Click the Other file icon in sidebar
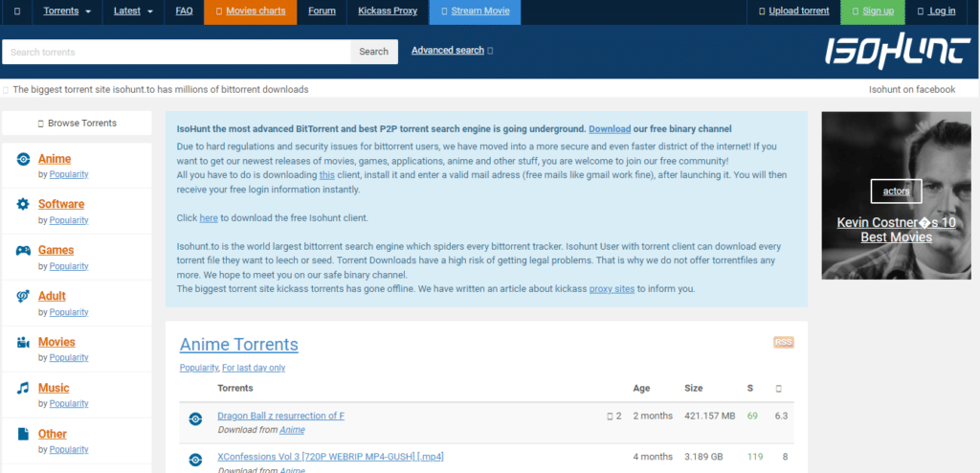Screen dimensions: 980x473 (x=23, y=434)
